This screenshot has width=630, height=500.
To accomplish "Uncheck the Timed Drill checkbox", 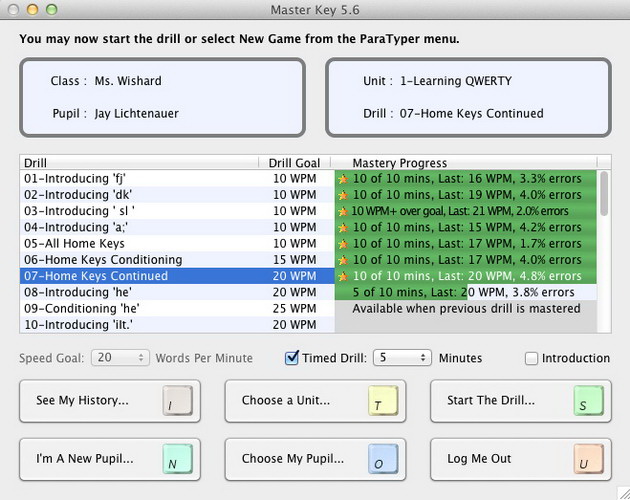I will 292,358.
